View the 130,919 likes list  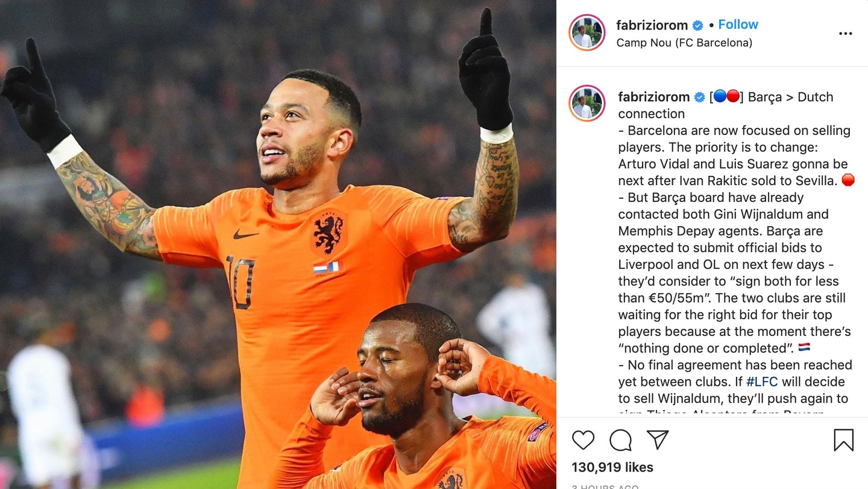[x=612, y=467]
